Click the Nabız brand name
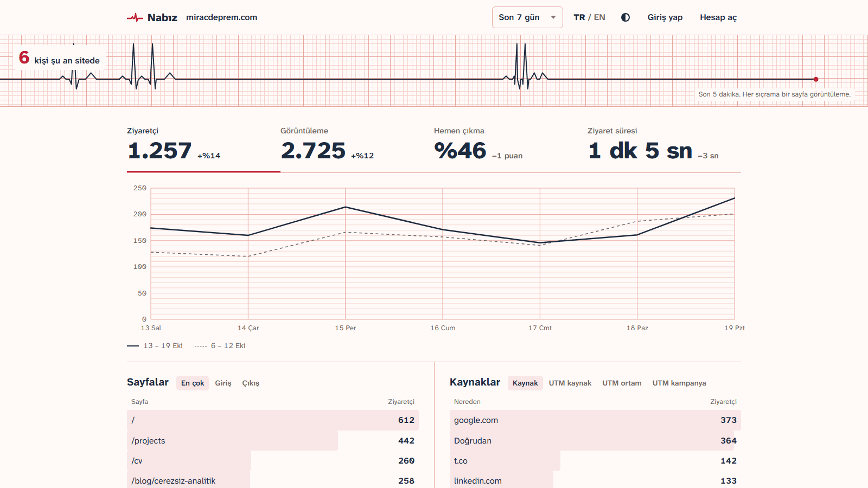The image size is (868, 488). 162,17
